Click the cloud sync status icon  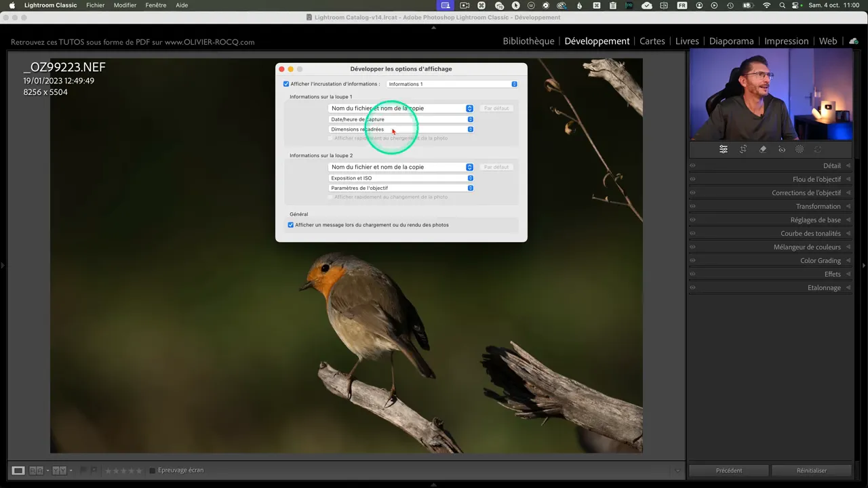pyautogui.click(x=854, y=41)
